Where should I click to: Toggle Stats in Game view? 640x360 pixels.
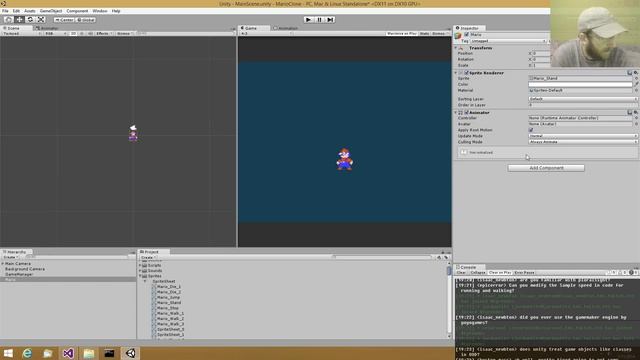pos(424,33)
